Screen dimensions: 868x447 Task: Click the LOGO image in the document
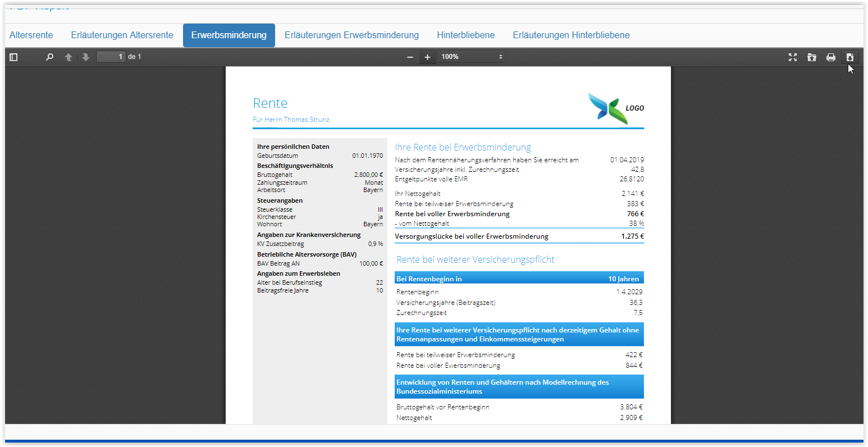(616, 108)
